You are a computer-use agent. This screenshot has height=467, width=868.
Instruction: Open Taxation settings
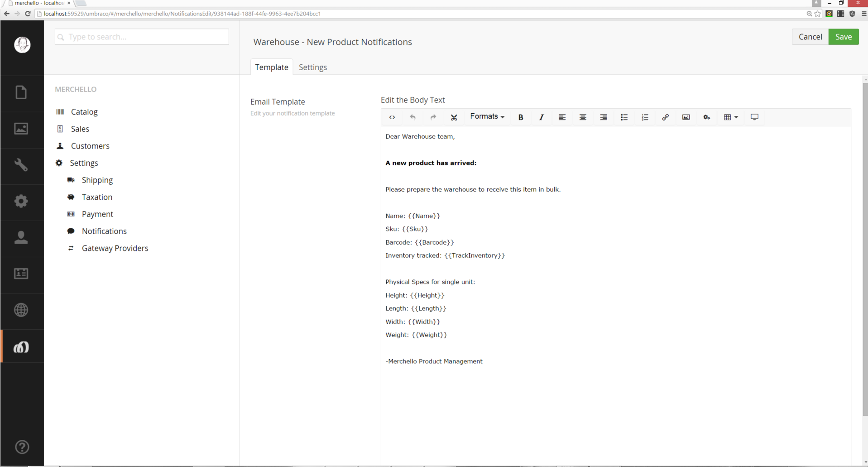tap(97, 197)
